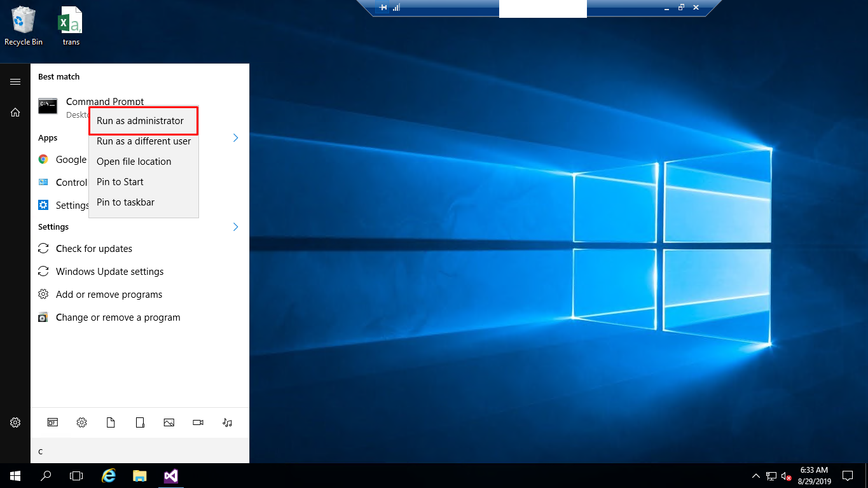The image size is (868, 488).
Task: Open Windows Update settings
Action: 140,272
